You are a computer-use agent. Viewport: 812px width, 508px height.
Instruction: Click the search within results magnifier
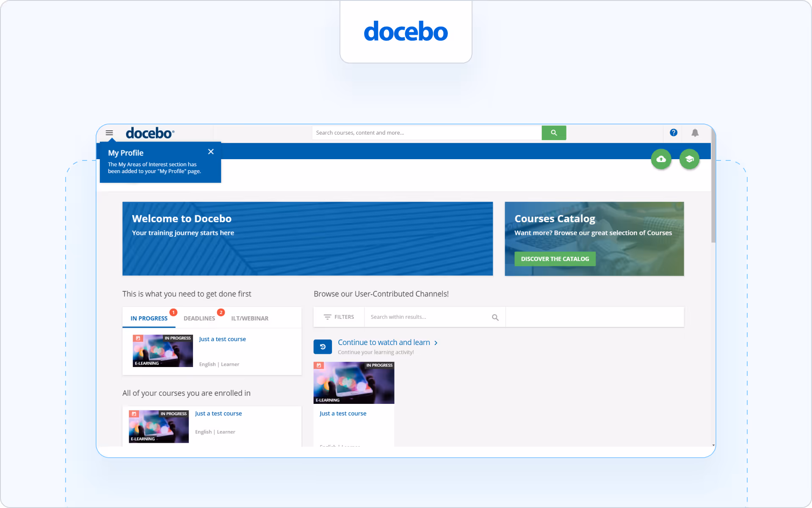click(495, 317)
